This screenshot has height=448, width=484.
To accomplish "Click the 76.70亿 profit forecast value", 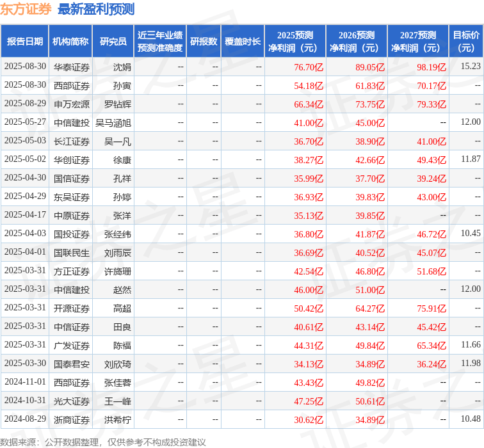I will coord(309,67).
